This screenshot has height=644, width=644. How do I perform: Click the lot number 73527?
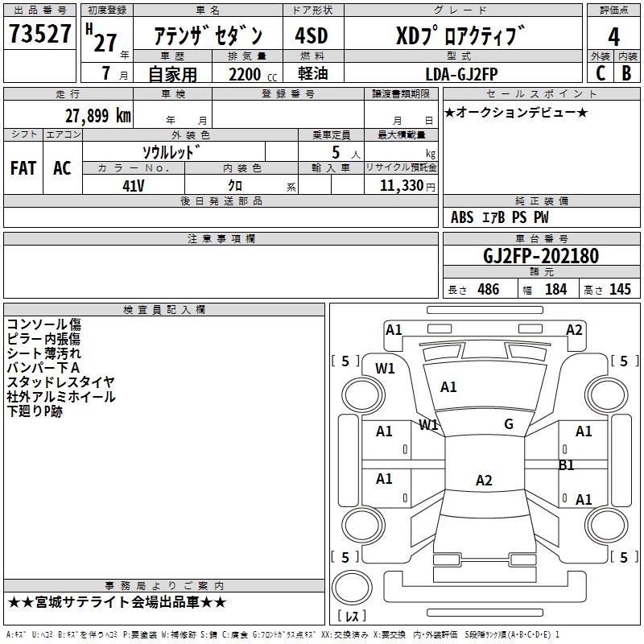[x=40, y=35]
